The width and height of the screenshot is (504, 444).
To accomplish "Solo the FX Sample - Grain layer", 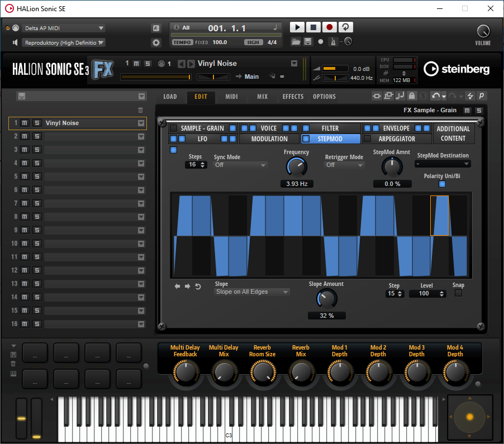I will pyautogui.click(x=479, y=111).
